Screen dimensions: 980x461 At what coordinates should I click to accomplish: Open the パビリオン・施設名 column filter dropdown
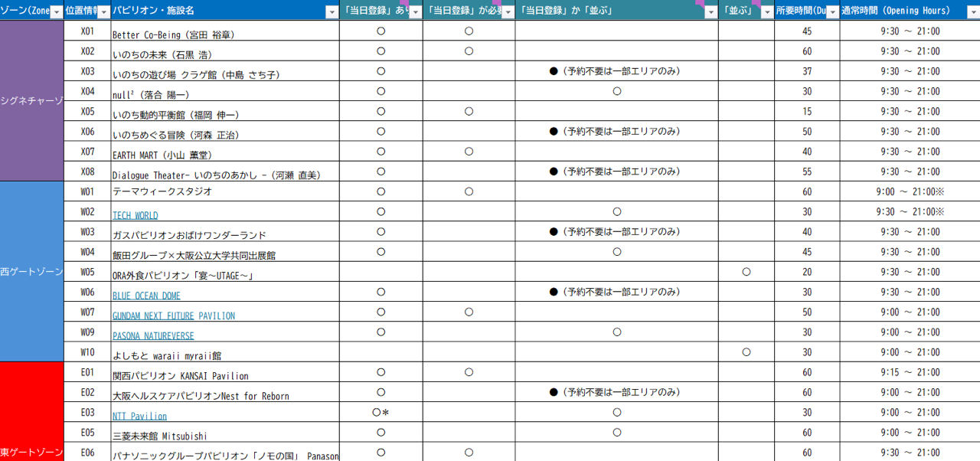tap(332, 12)
